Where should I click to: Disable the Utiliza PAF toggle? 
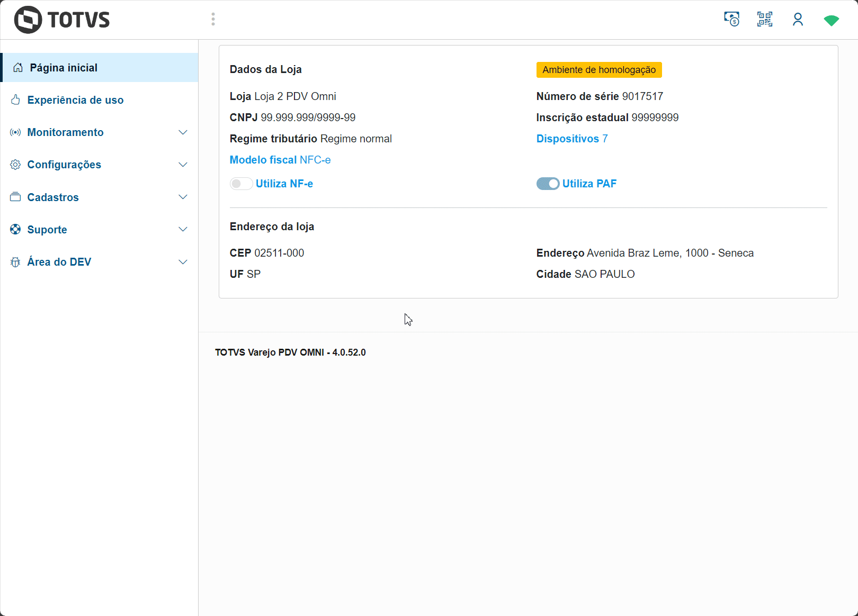click(548, 184)
